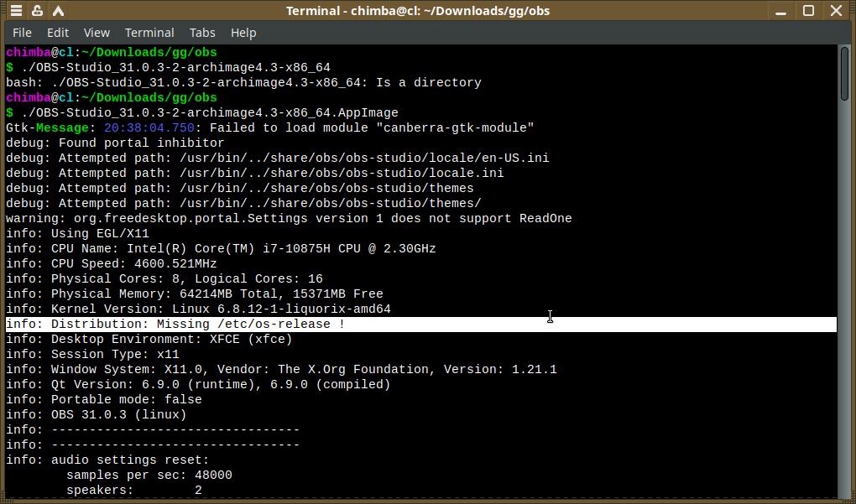Click the Kernel Version liquorix line
The image size is (856, 504).
coord(198,309)
